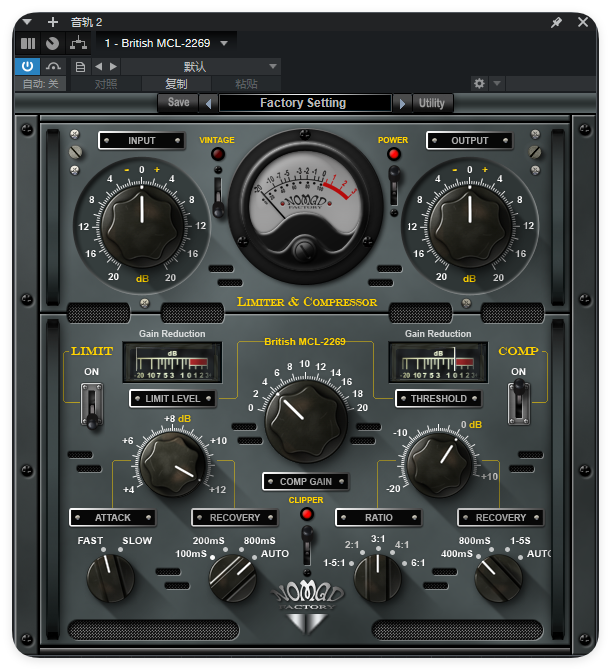Viewport: 611px width, 670px height.
Task: Click the 复制 copy menu item
Action: pos(176,84)
